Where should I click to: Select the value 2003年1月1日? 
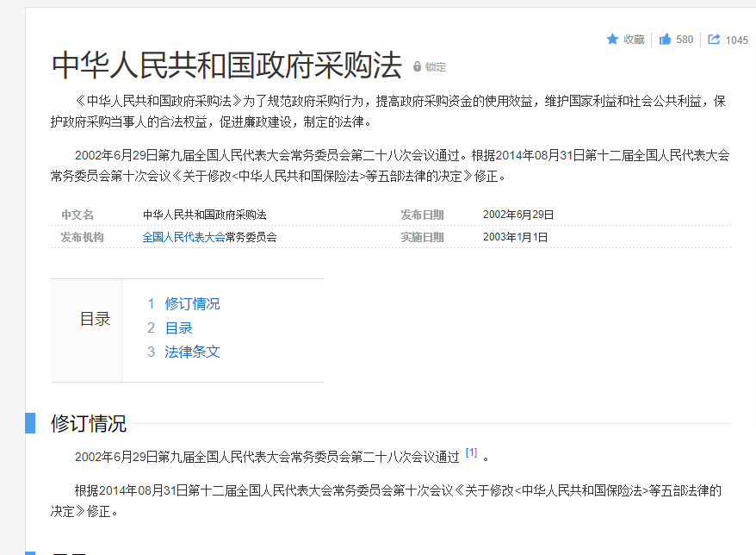[516, 237]
